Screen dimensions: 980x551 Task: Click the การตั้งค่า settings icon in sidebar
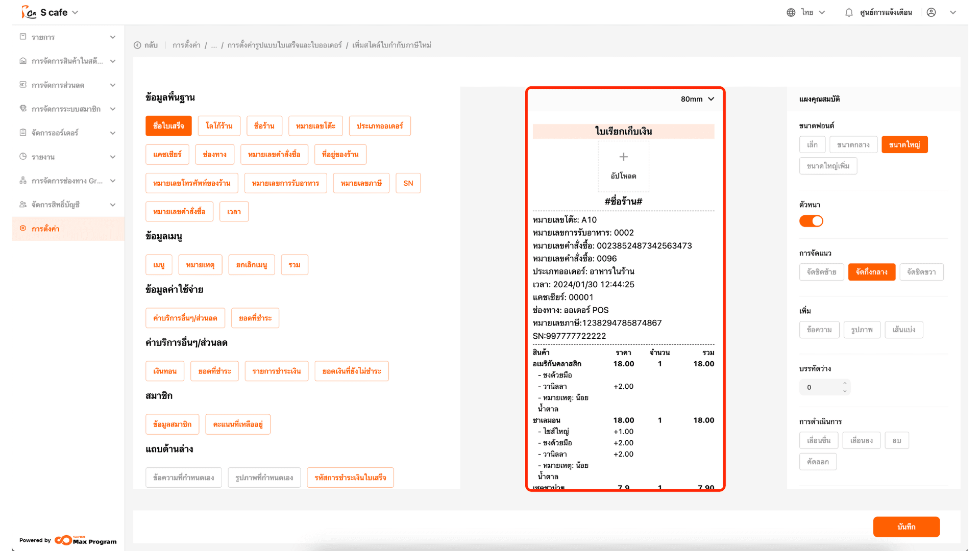point(23,229)
